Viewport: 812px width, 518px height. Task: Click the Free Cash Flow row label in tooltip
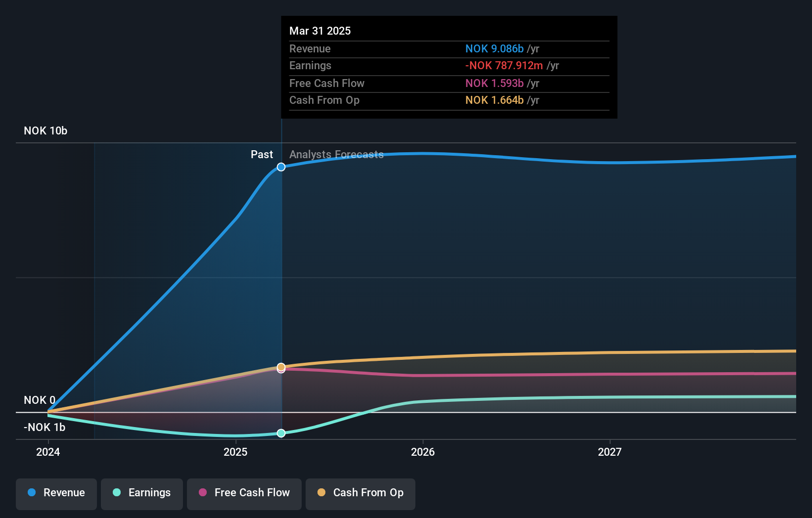(327, 83)
